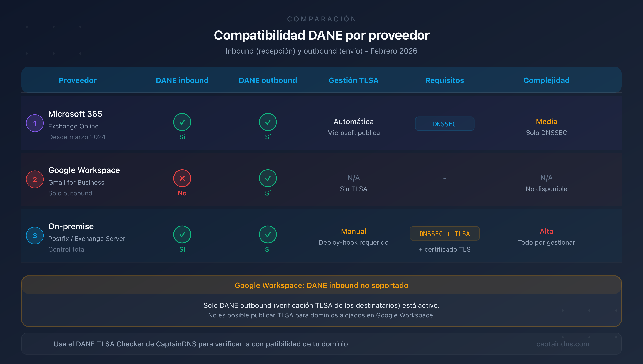Click the green checkmark for On-premise DANE inbound
The width and height of the screenshot is (643, 364).
click(x=182, y=235)
